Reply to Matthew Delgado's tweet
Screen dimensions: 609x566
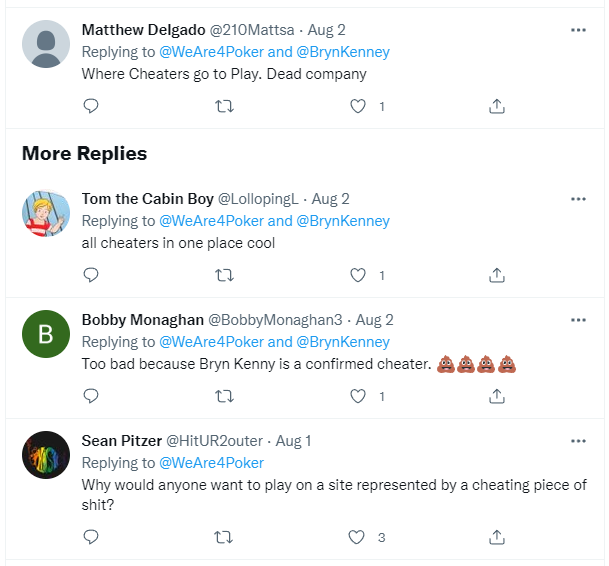coord(91,105)
